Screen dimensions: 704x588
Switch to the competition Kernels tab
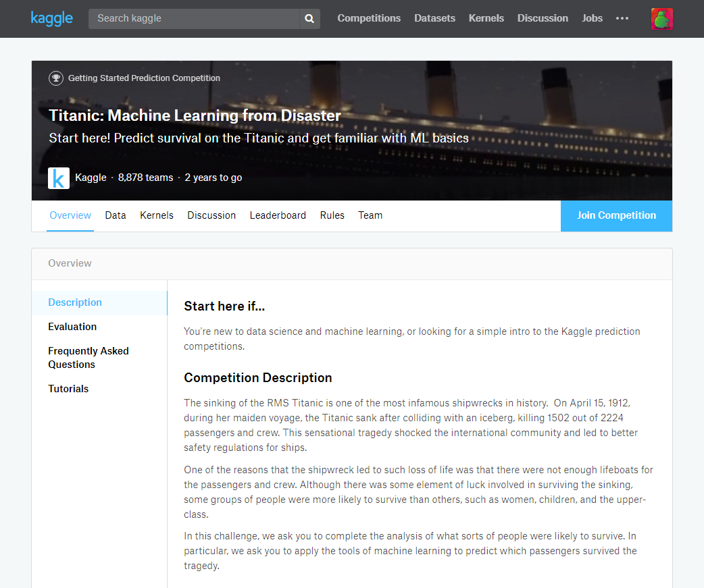point(156,215)
